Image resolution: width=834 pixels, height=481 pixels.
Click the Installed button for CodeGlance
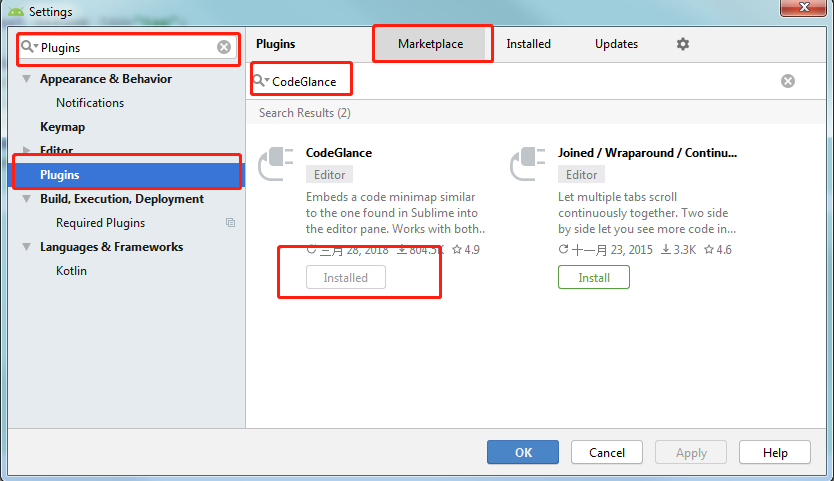click(x=346, y=277)
